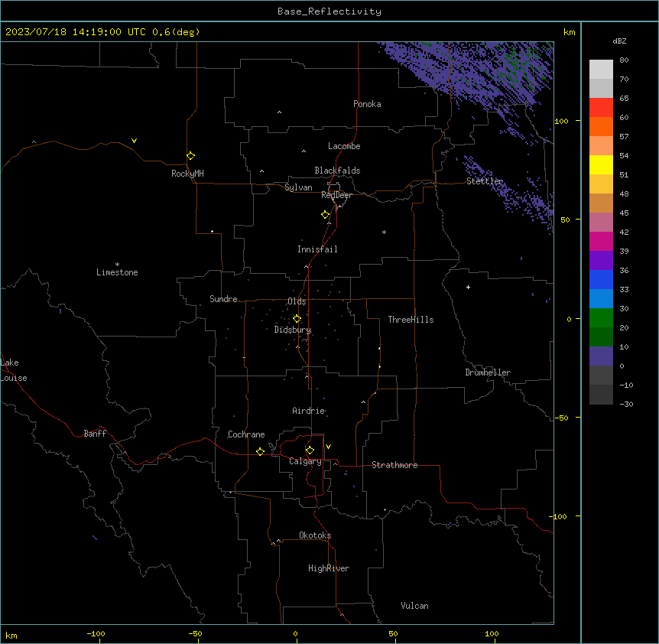Click the yellow diamond marker above Calgary label
This screenshot has height=644, width=659.
(310, 450)
